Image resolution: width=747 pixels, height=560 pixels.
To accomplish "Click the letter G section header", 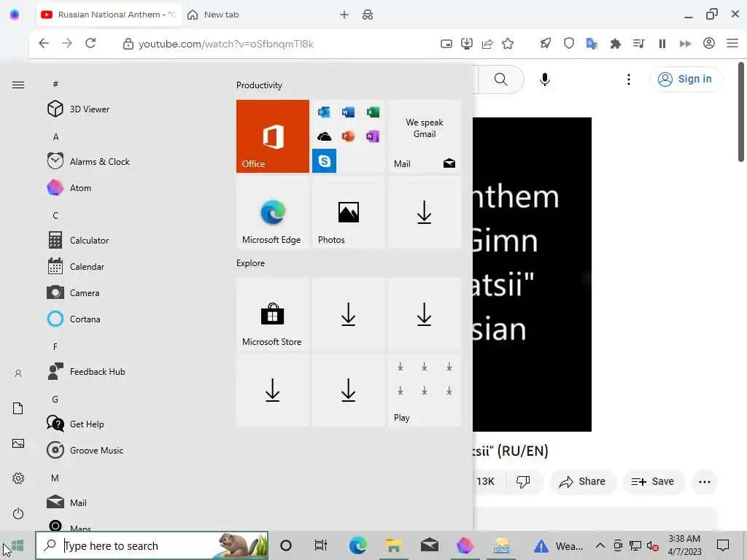I will (55, 399).
